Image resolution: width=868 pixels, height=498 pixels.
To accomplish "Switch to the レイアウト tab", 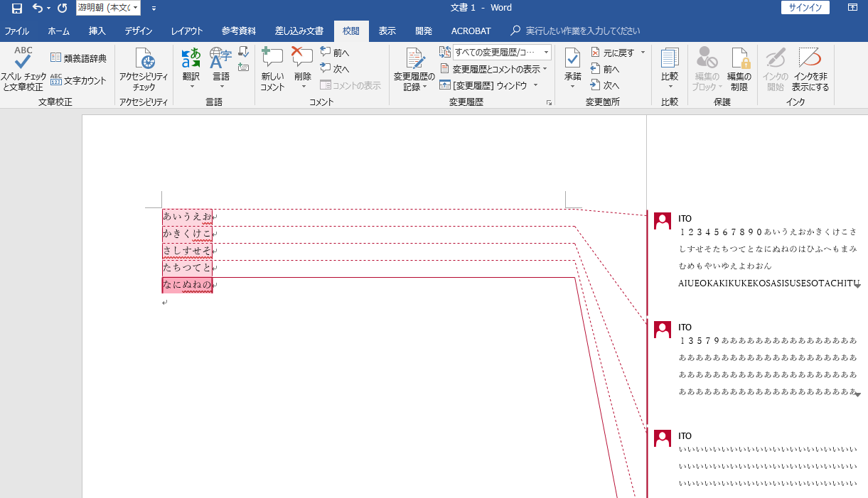I will (187, 31).
